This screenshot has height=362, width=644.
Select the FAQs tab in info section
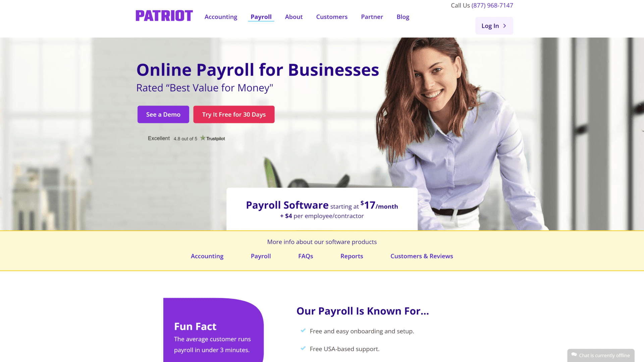click(x=306, y=256)
